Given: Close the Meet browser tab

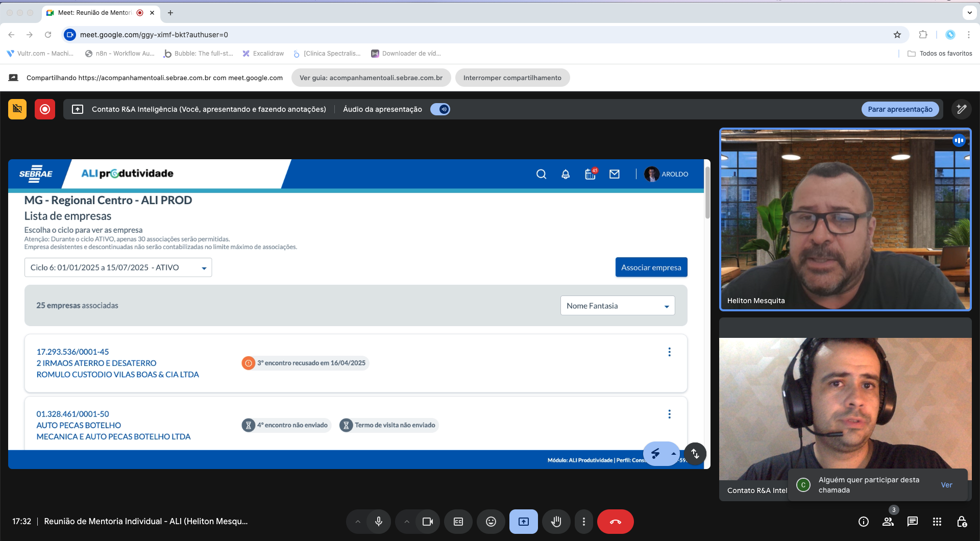Looking at the screenshot, I should click(152, 13).
